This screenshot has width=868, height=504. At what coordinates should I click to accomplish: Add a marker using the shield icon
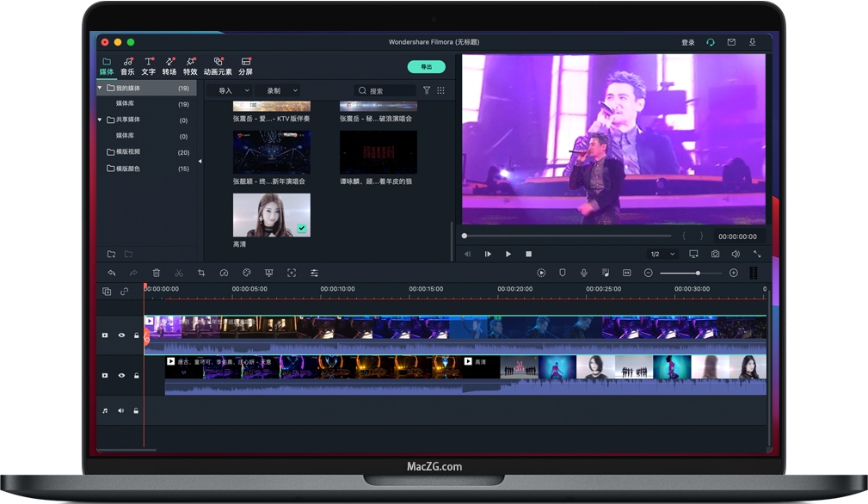[563, 273]
